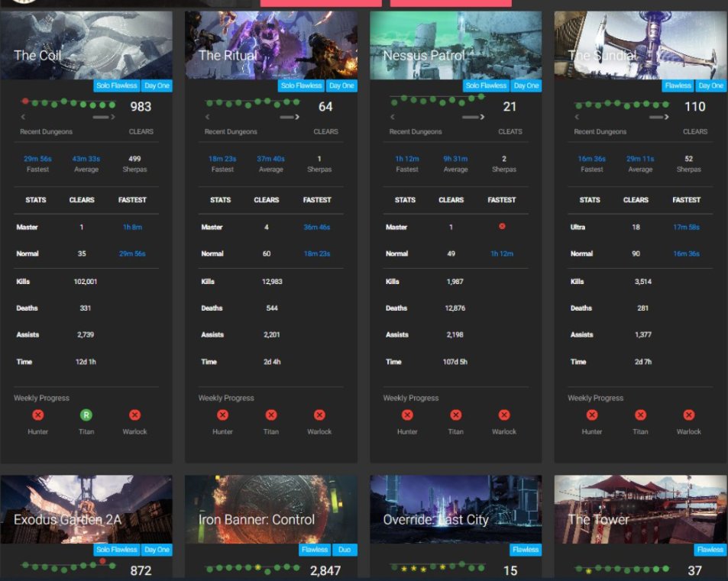Click Warlock weekly progress icon in Nessus Patrol
Viewport: 728px width, 581px height.
click(504, 415)
